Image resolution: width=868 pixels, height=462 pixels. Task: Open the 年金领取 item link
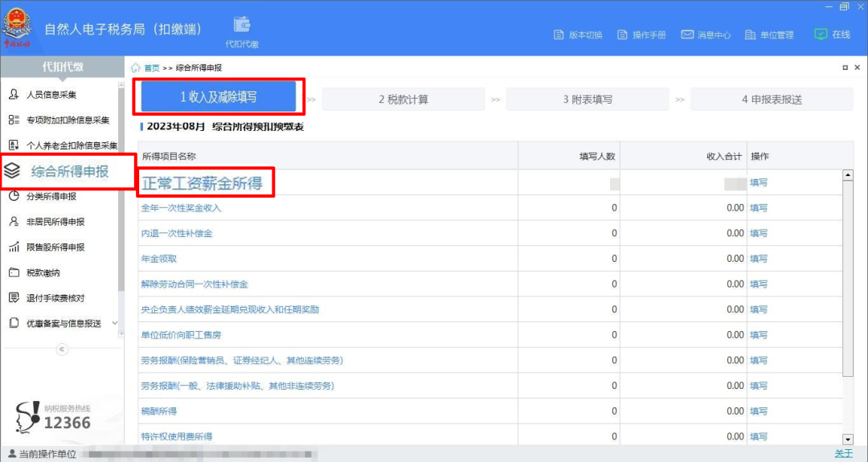pos(159,259)
